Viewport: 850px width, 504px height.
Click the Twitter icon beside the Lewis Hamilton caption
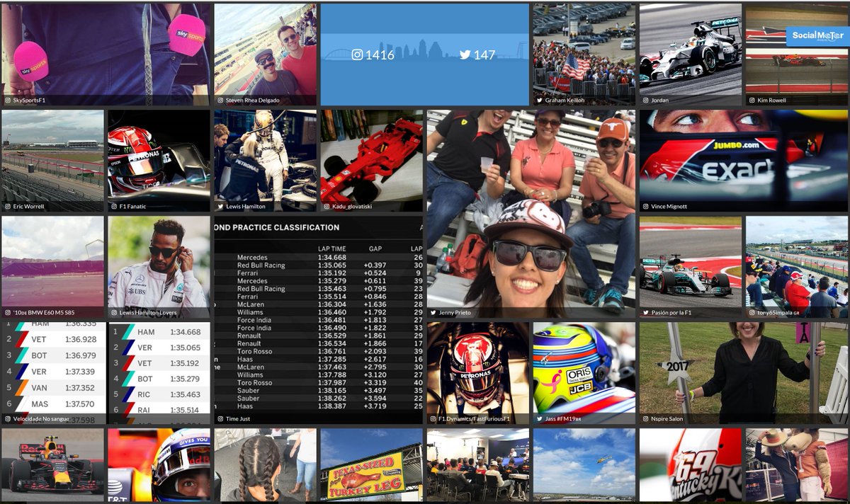click(220, 207)
